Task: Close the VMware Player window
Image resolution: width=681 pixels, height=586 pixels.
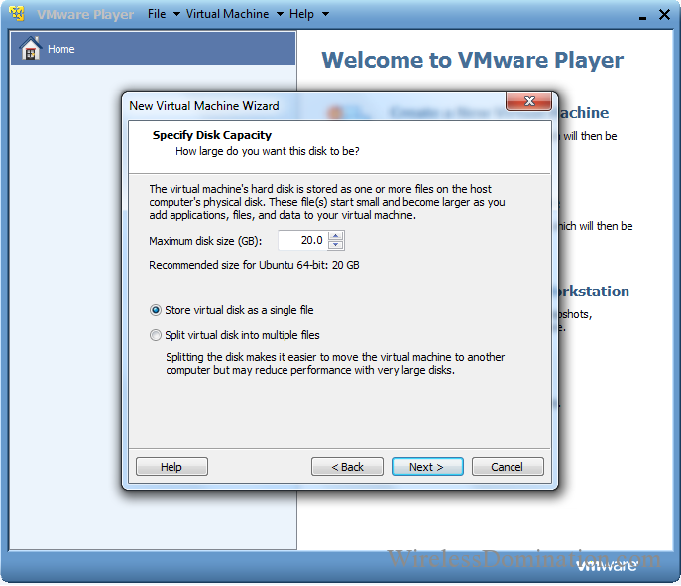Action: coord(664,15)
